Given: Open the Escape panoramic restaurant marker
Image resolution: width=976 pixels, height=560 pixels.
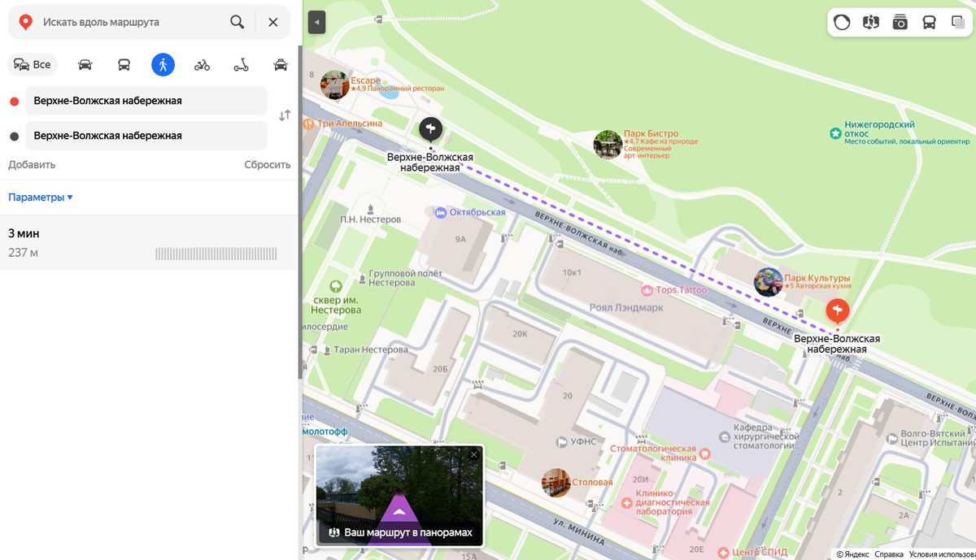Looking at the screenshot, I should 334,85.
